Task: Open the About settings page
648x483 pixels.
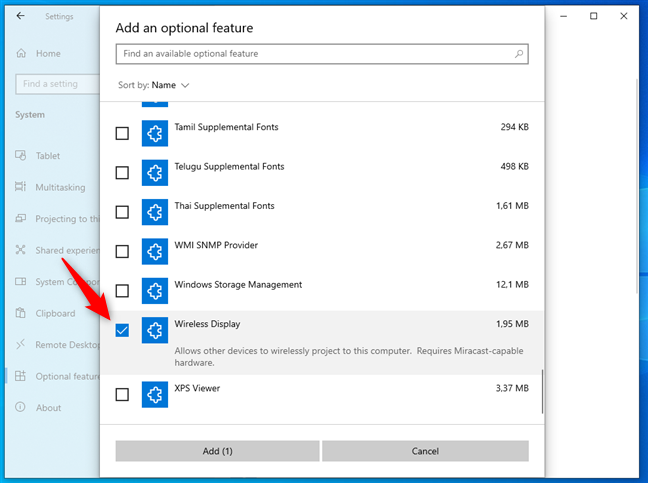Action: 48,408
